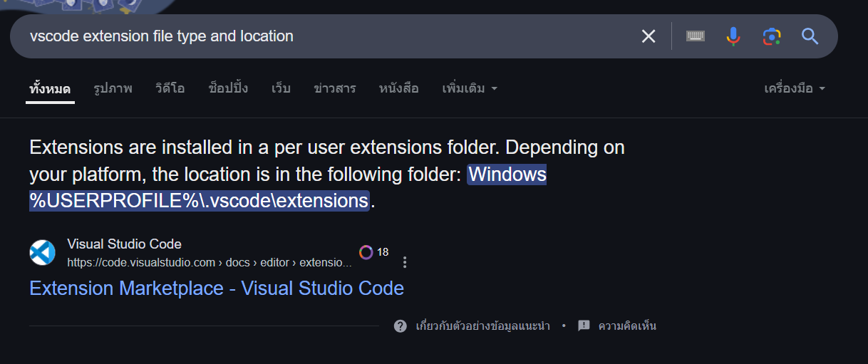Switch to the รูปภาพ images tab
This screenshot has width=868, height=364.
[113, 89]
